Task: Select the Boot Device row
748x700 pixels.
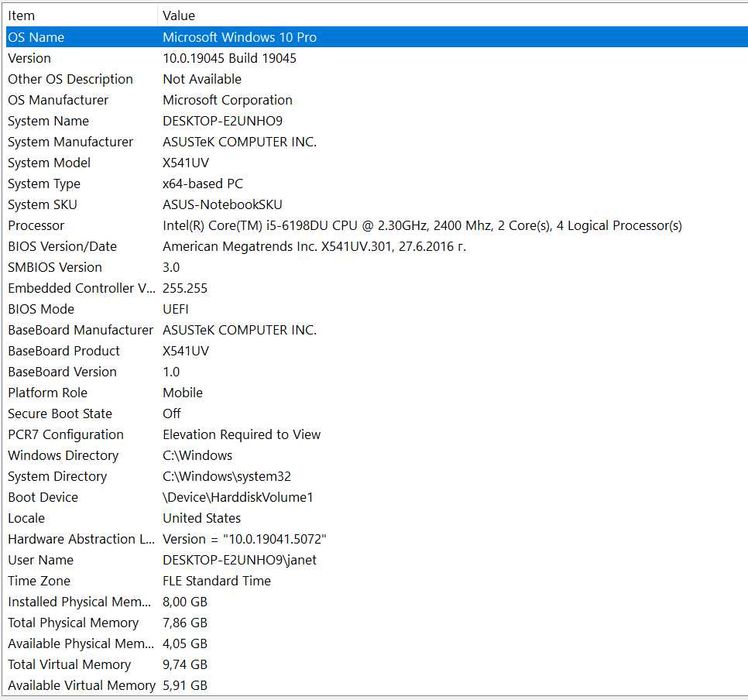Action: pos(377,498)
